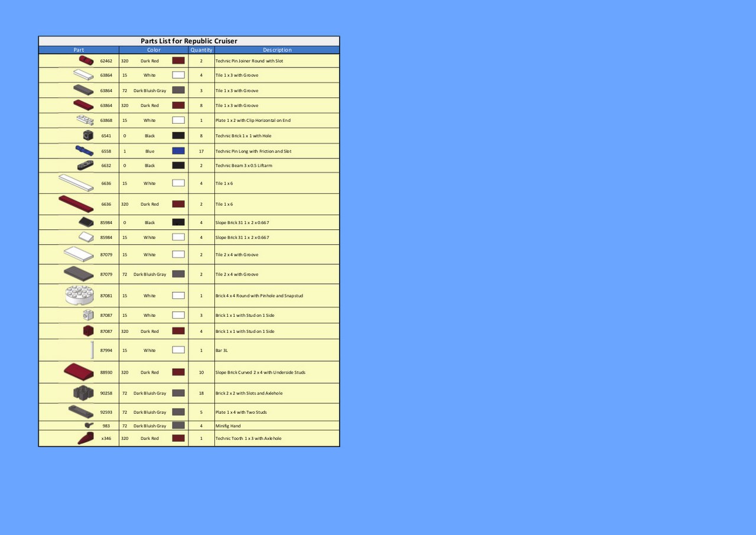Click the "Color" column header

pos(154,50)
